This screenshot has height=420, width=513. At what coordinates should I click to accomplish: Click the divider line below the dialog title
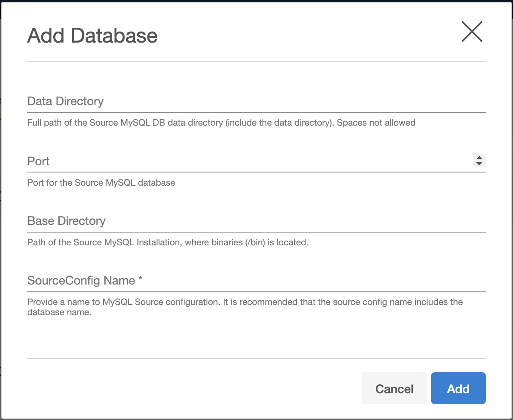[x=256, y=62]
